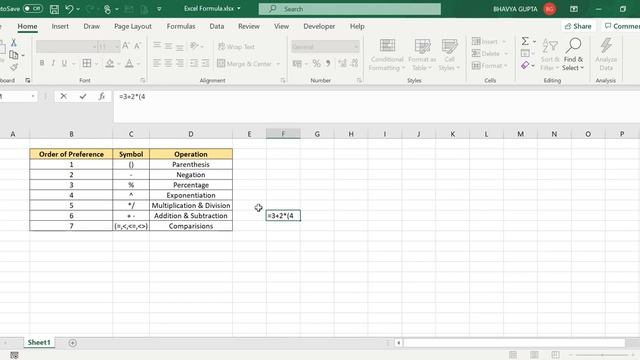
Task: Open the Help tab
Action: (357, 26)
